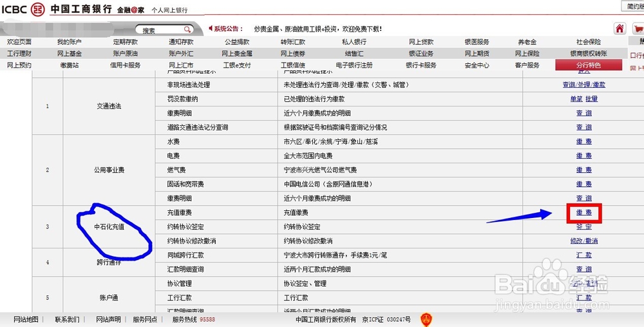
Task: Open the 银医服务 menu
Action: (x=477, y=42)
